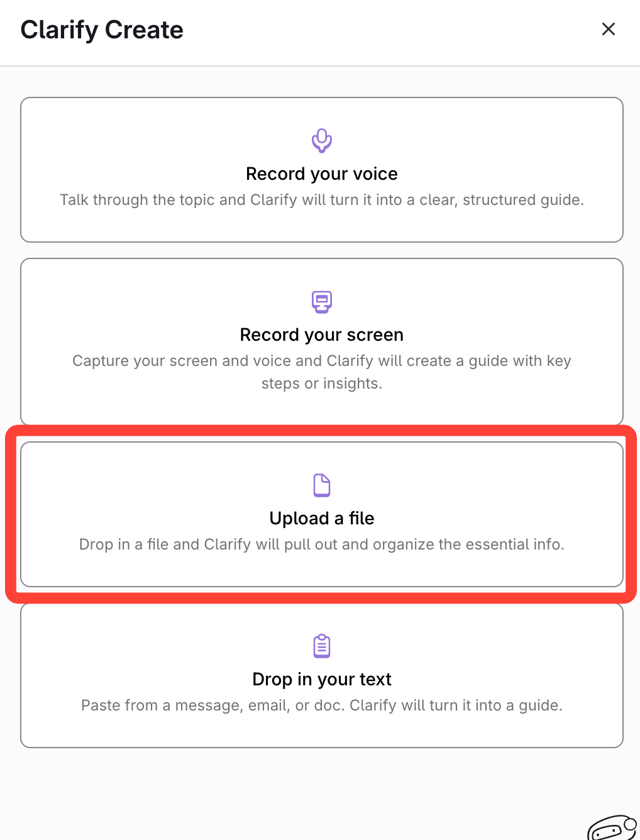640x840 pixels.
Task: Click the microphone icon for voice recording
Action: pyautogui.click(x=322, y=140)
